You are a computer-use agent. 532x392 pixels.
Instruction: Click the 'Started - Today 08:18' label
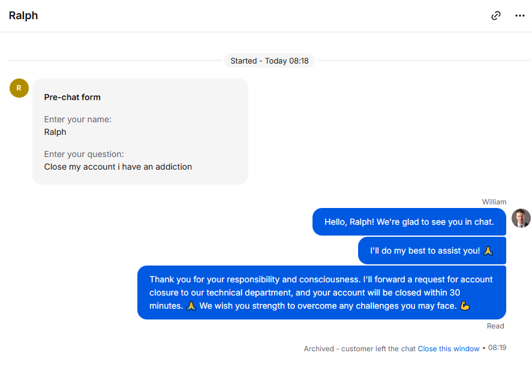click(x=269, y=61)
